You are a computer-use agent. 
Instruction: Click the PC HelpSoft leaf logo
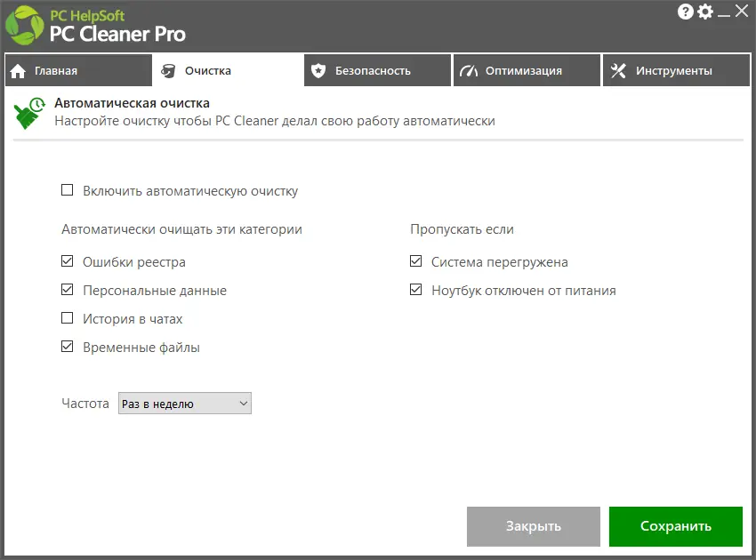[x=25, y=26]
